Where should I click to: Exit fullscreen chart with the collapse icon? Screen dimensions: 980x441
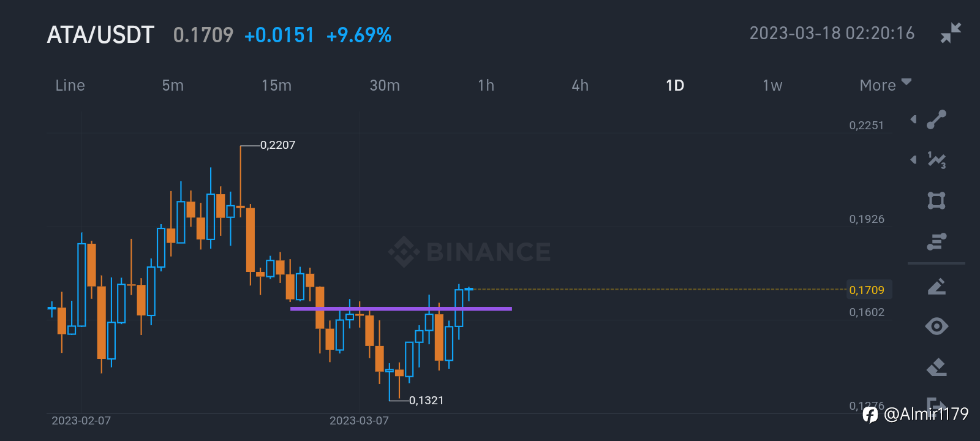951,33
